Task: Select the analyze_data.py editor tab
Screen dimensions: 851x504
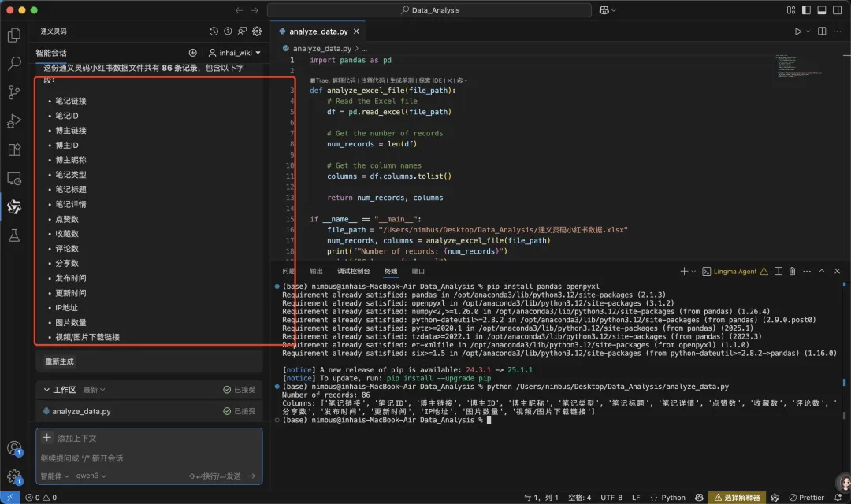Action: [x=318, y=31]
